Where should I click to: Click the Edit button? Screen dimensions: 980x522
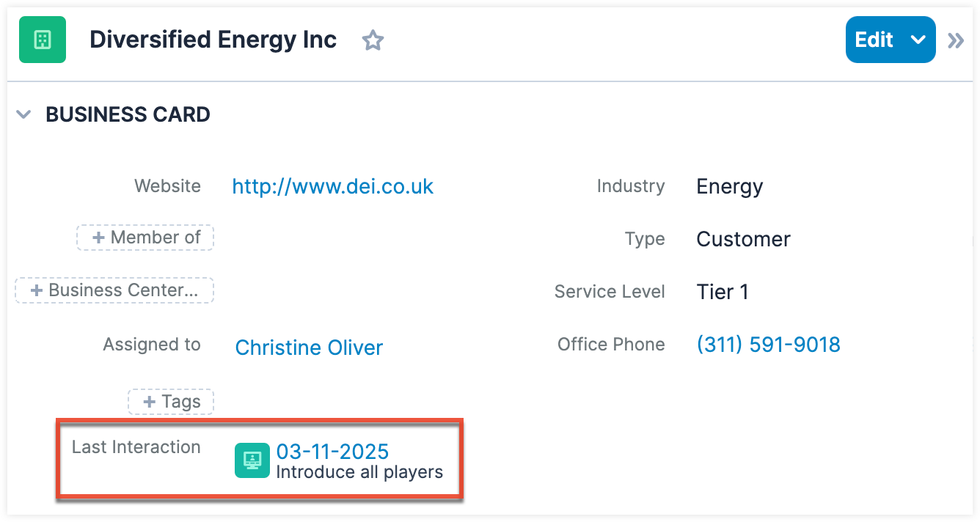pyautogui.click(x=874, y=40)
